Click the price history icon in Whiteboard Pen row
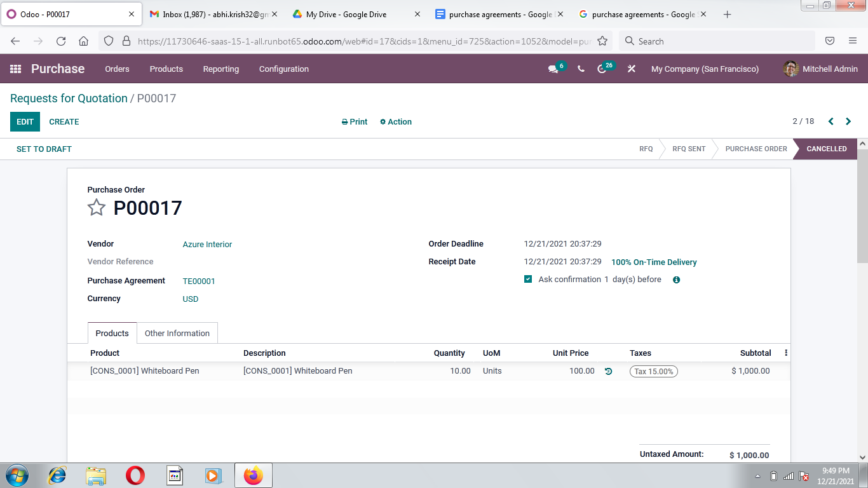The width and height of the screenshot is (868, 488). click(608, 371)
